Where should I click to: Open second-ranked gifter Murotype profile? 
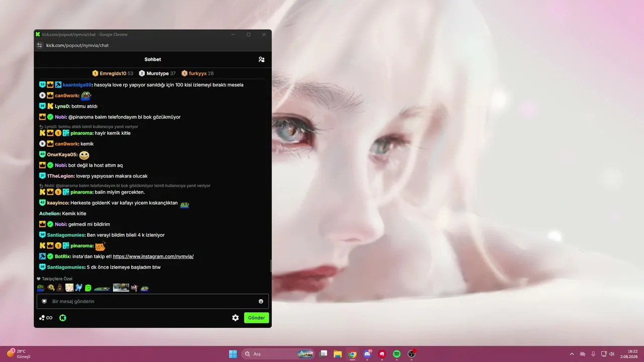click(x=157, y=73)
